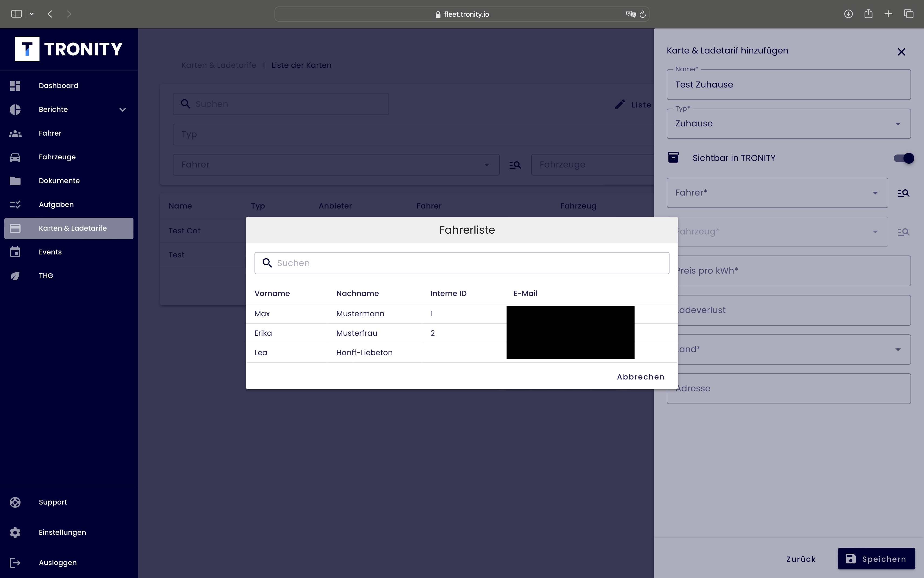
Task: Expand the Berichte submenu chevron
Action: click(x=122, y=110)
